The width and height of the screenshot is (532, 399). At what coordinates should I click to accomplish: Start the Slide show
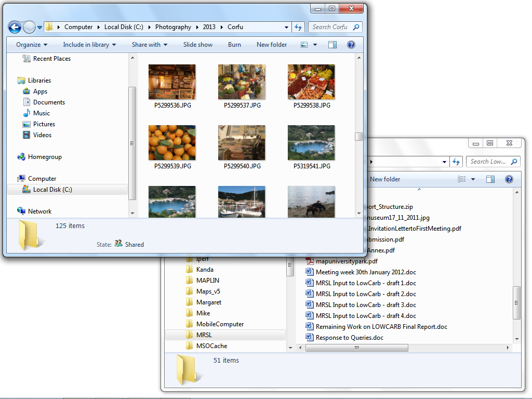pos(198,45)
